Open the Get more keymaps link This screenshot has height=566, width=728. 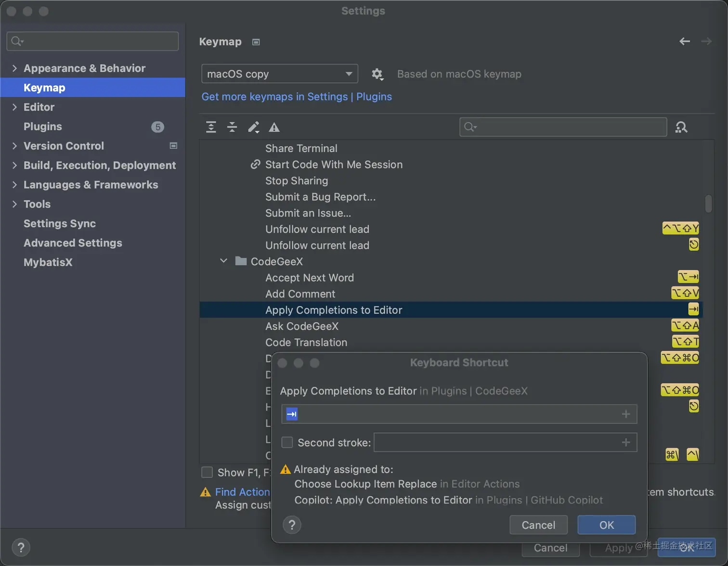coord(297,97)
